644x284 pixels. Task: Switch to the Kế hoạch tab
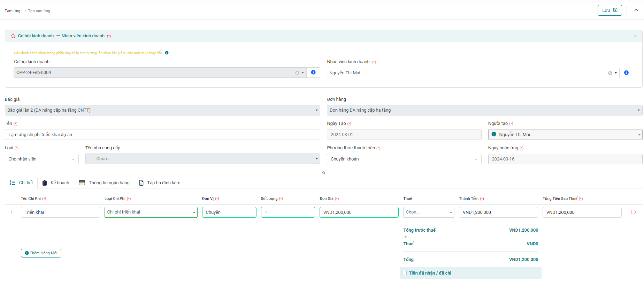[56, 183]
